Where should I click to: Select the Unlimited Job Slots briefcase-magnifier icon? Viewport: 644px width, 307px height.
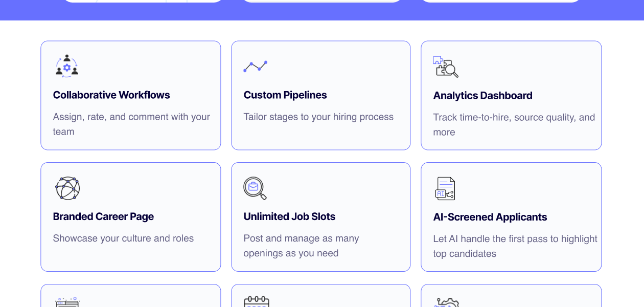(x=255, y=188)
